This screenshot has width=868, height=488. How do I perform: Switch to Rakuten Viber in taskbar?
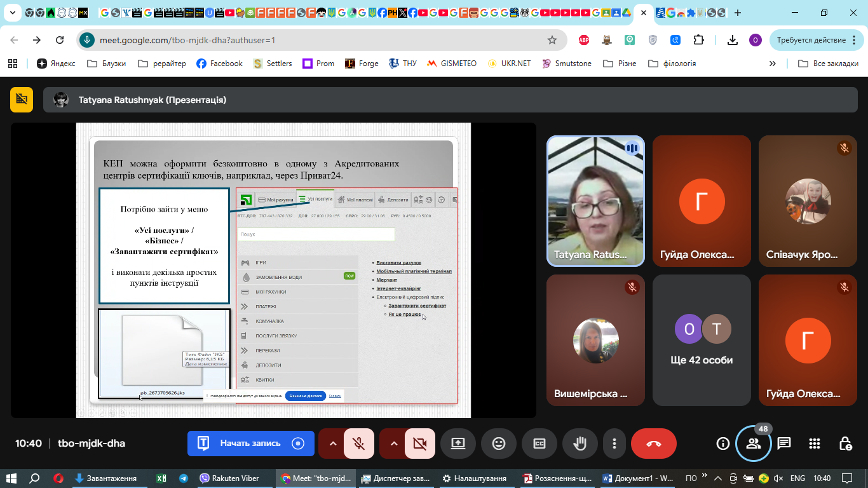(x=229, y=478)
